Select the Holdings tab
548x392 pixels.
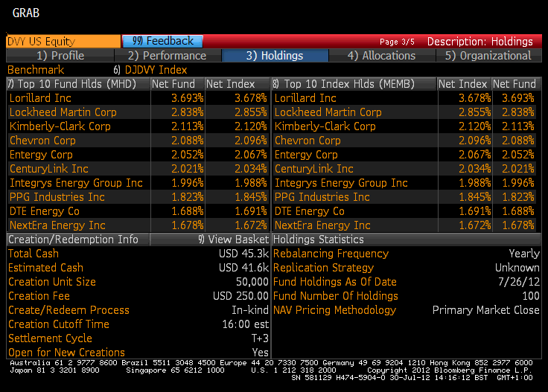pyautogui.click(x=275, y=56)
